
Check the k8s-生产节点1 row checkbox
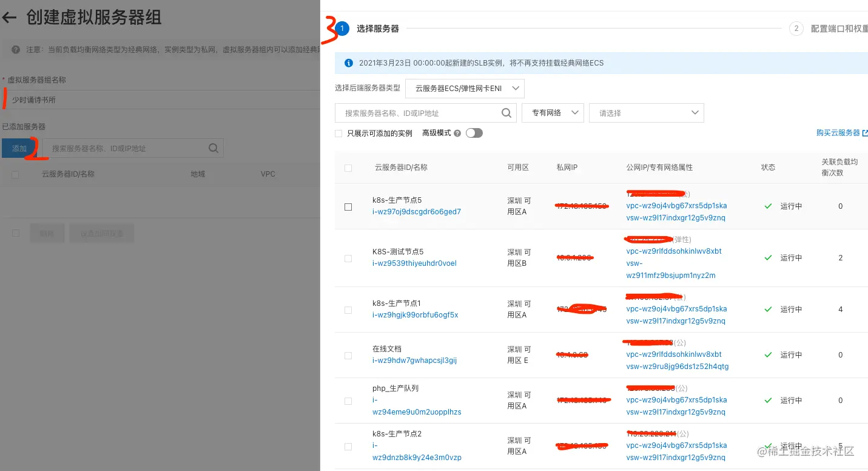point(348,310)
